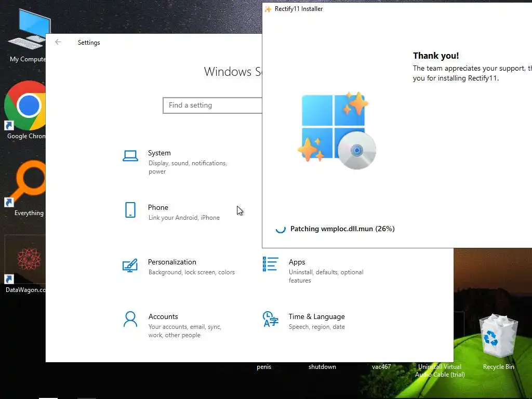This screenshot has height=399, width=532.
Task: Select the shutdown desktop item label
Action: point(322,367)
